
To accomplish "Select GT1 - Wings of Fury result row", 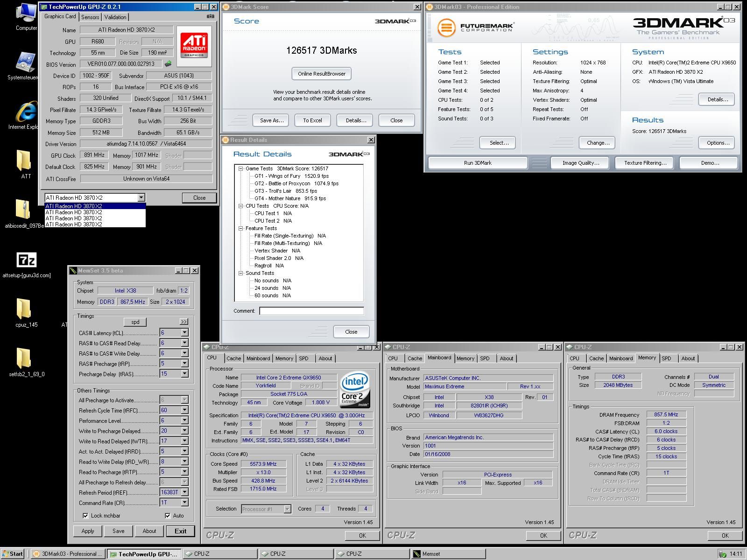I will click(291, 176).
